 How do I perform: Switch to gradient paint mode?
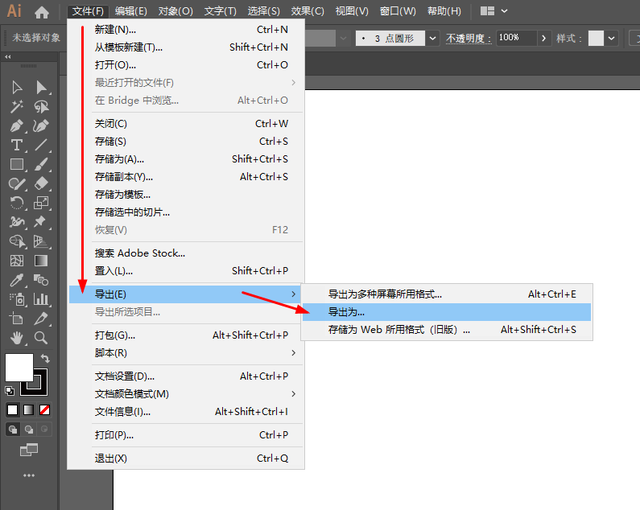click(x=29, y=410)
